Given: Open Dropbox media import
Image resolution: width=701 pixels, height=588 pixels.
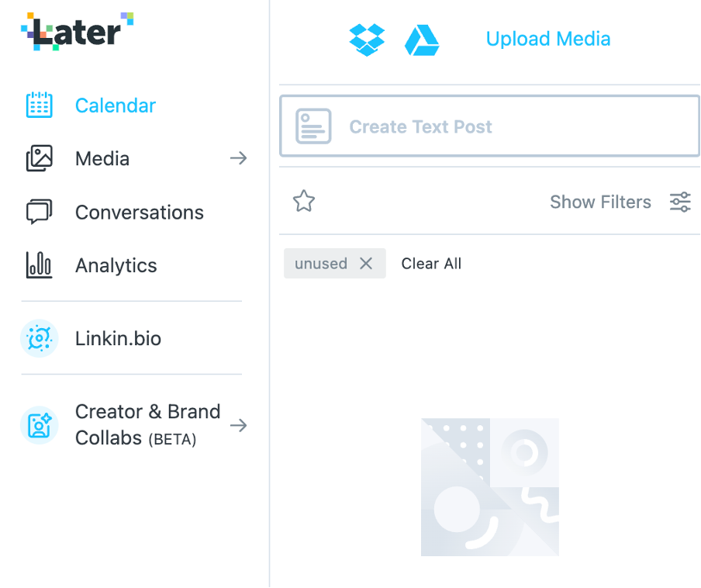Looking at the screenshot, I should tap(367, 38).
